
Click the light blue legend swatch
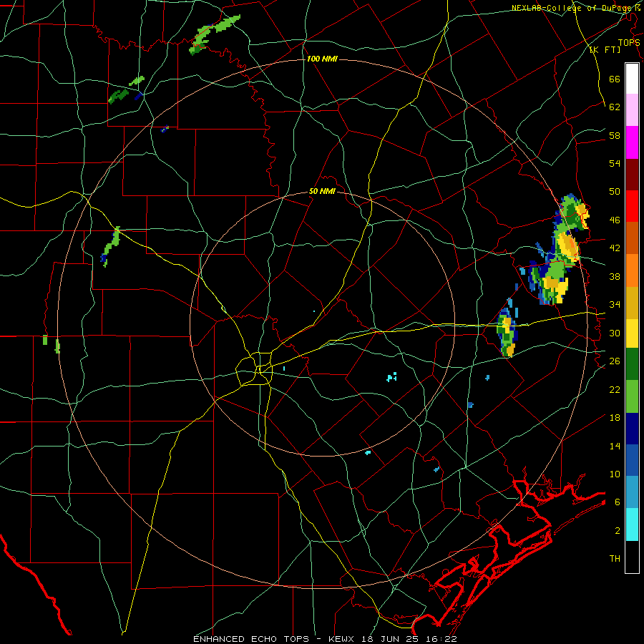pos(632,492)
